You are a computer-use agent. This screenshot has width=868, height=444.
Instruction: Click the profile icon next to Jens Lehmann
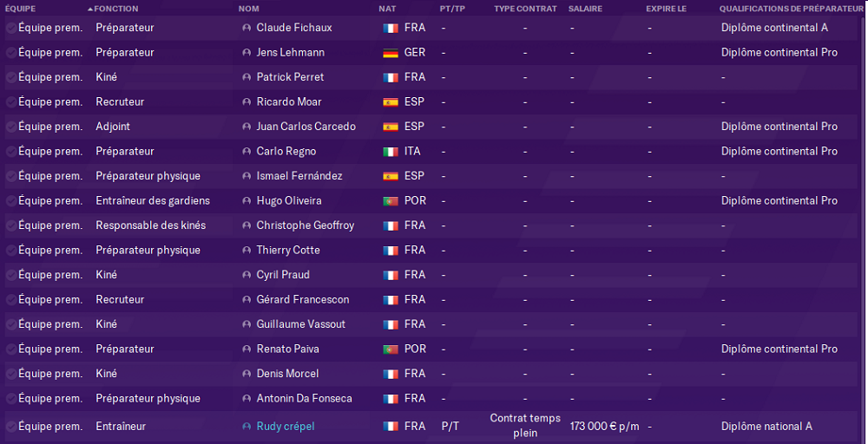[x=247, y=53]
